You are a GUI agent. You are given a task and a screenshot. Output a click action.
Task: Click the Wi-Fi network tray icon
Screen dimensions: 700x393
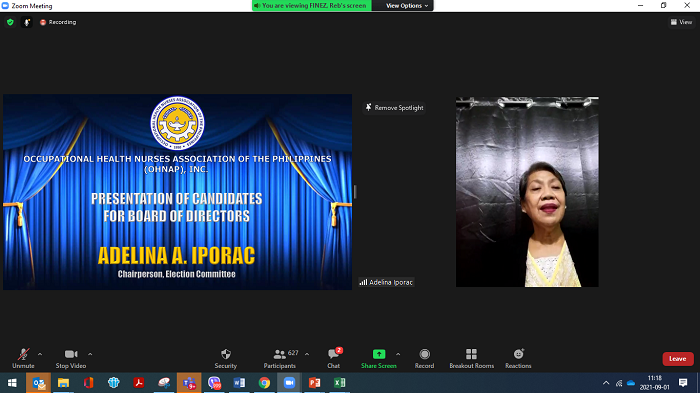pos(619,383)
